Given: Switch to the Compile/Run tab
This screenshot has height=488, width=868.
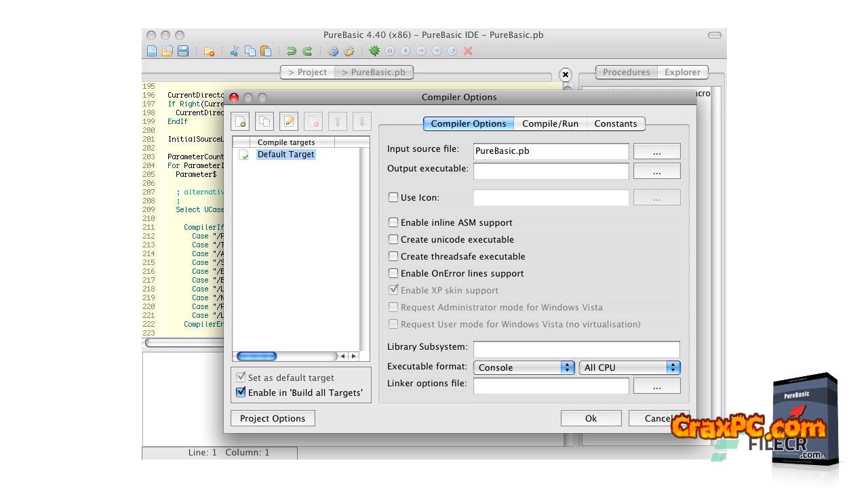Looking at the screenshot, I should (550, 123).
